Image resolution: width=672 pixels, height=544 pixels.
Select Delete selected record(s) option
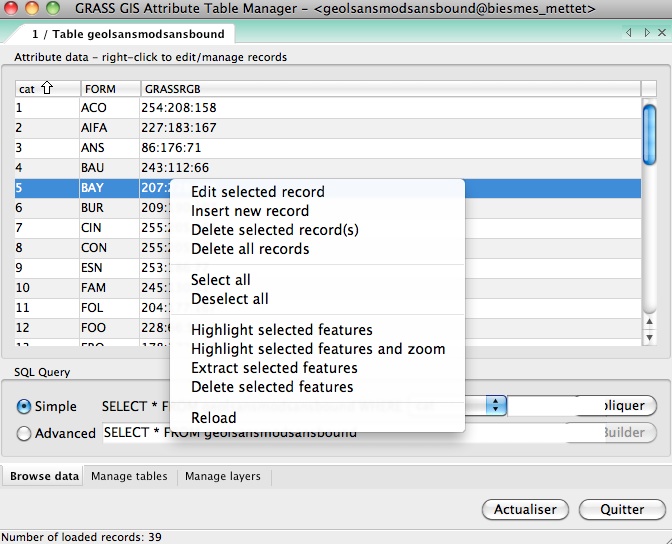(274, 230)
